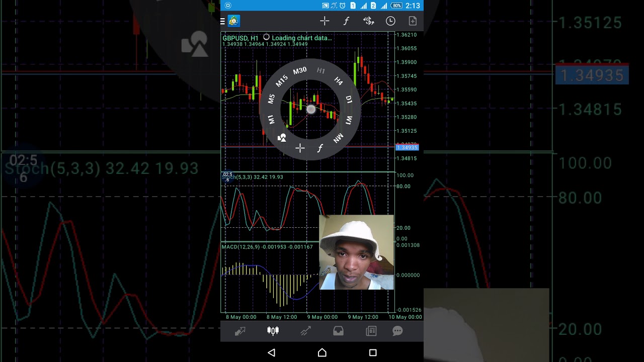
Task: Tap the dollar-sign trade icon in toolbar
Action: (368, 21)
